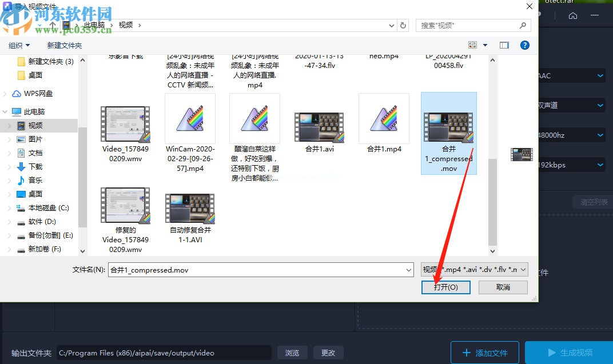
Task: Expand the file name history dropdown
Action: coord(408,270)
